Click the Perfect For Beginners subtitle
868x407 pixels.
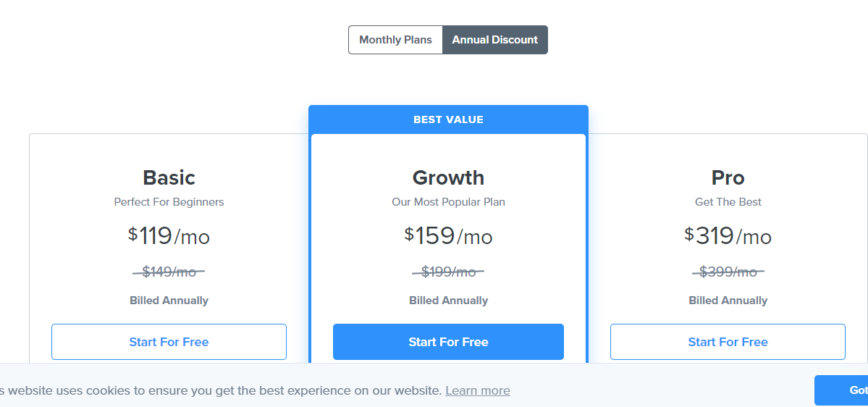coord(169,202)
